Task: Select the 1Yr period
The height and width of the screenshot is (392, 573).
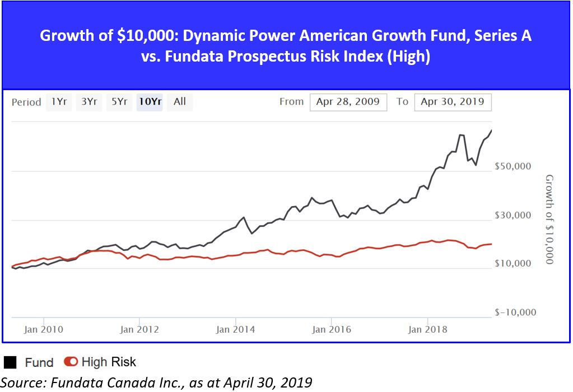Action: click(x=58, y=102)
